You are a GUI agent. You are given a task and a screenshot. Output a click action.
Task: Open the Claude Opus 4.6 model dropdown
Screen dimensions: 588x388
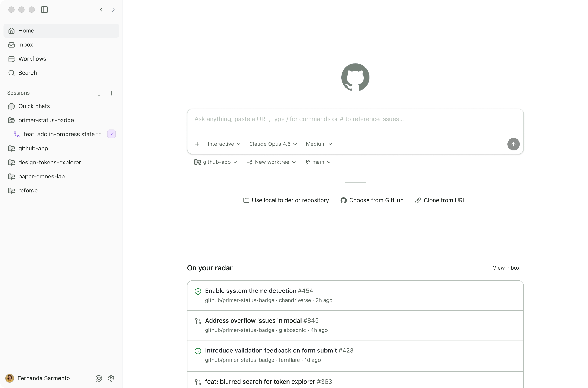tap(273, 144)
